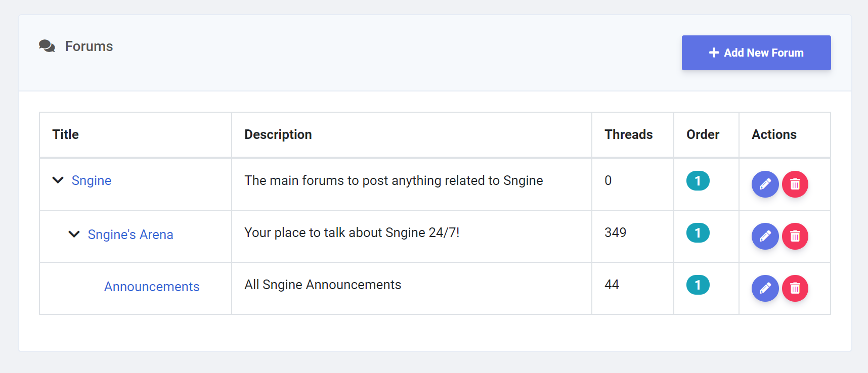Click the Forums panel heading text
Image resolution: width=868 pixels, height=373 pixels.
[89, 46]
